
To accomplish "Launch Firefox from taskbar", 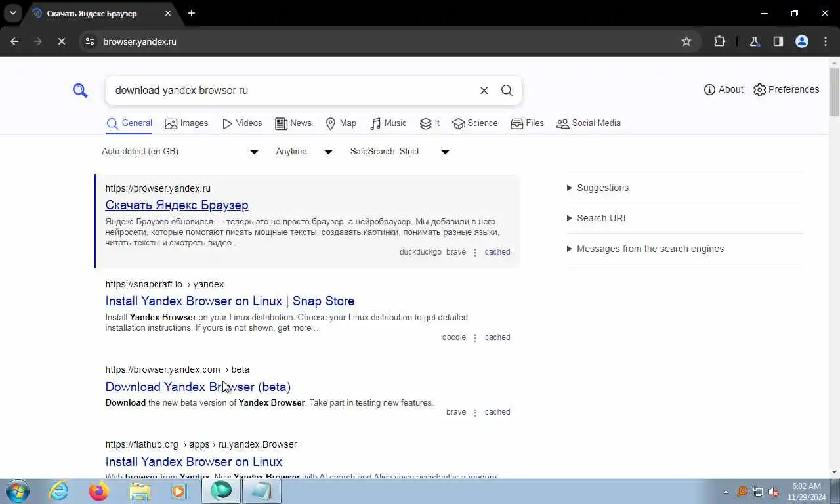I will 98,491.
